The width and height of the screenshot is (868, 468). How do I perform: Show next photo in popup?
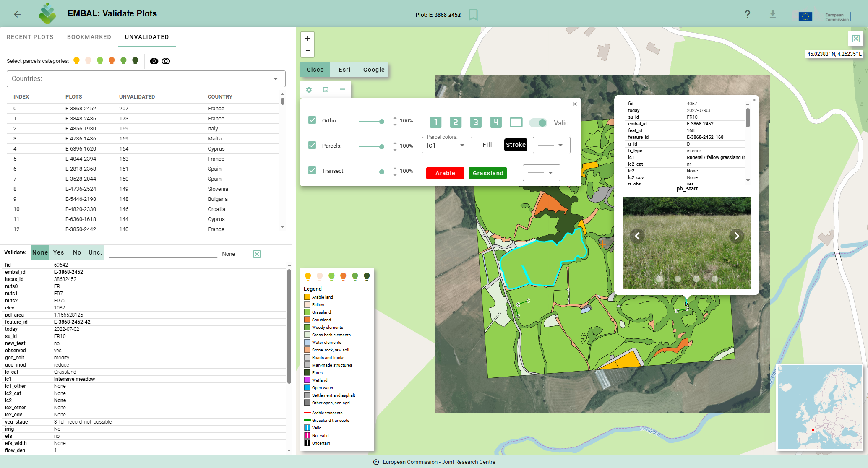(736, 236)
